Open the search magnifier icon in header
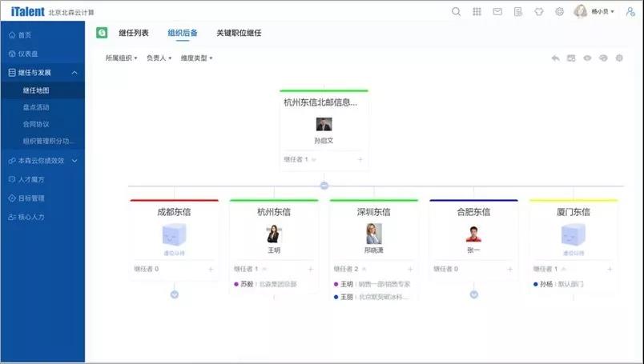 (456, 12)
